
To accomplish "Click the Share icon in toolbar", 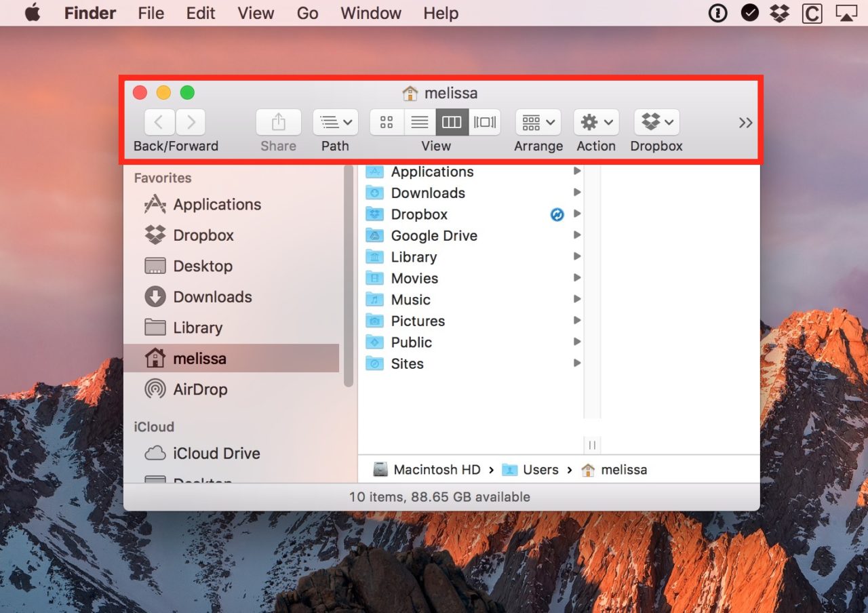I will tap(278, 122).
